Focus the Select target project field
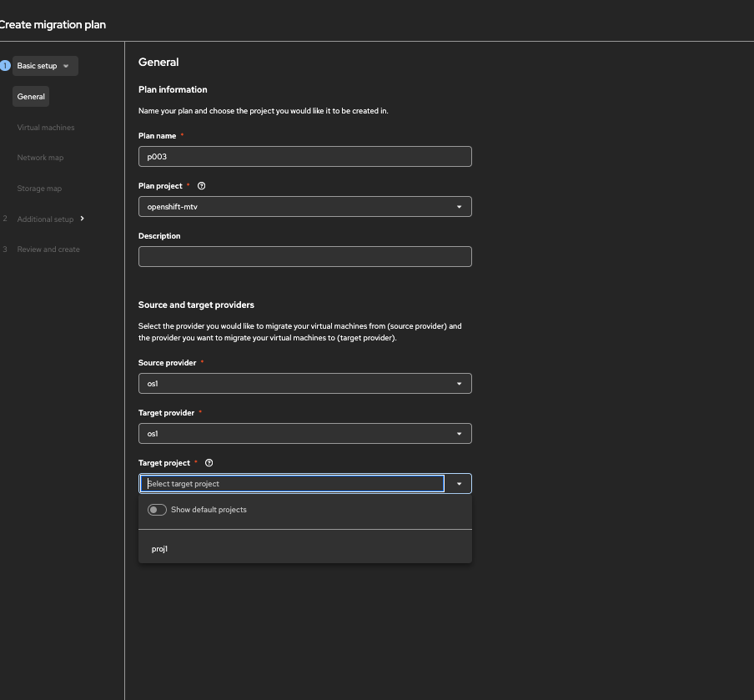This screenshot has width=754, height=700. [x=292, y=484]
